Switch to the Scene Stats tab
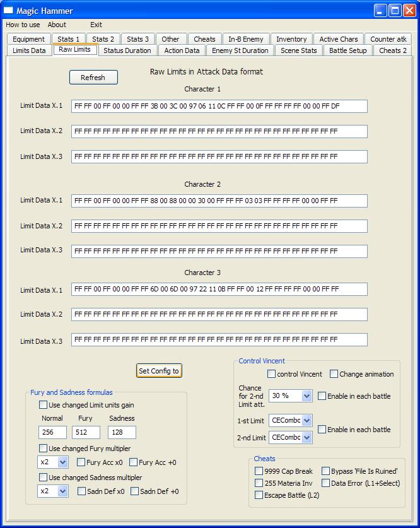This screenshot has height=528, width=420. 298,50
